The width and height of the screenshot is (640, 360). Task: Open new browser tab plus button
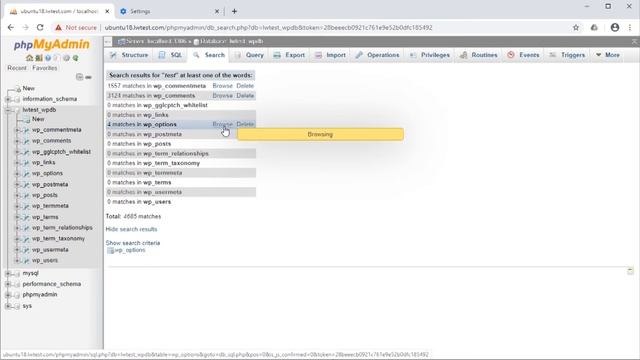click(x=234, y=11)
